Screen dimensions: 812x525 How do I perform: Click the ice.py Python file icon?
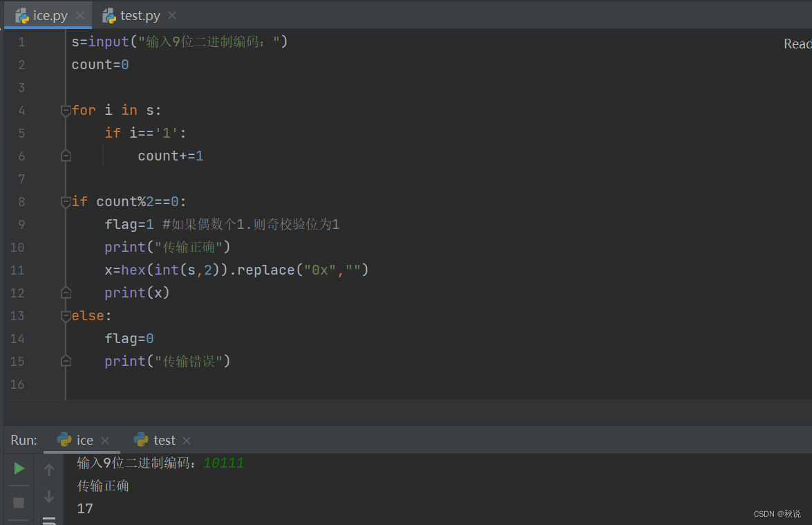22,16
